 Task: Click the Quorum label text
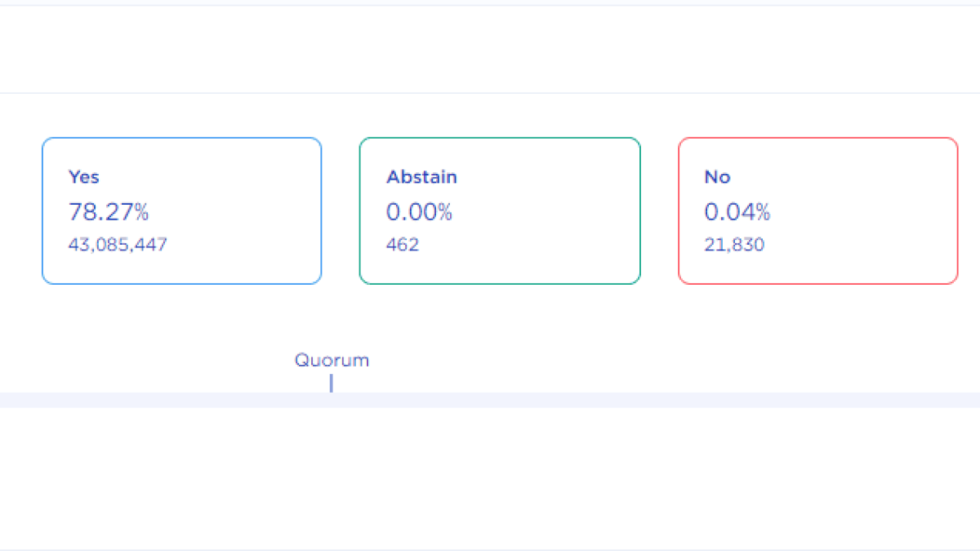tap(332, 360)
